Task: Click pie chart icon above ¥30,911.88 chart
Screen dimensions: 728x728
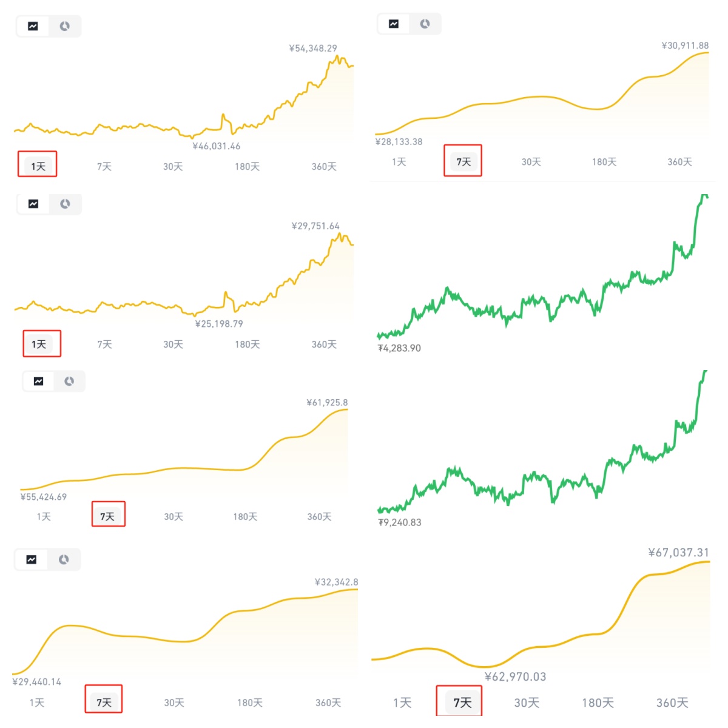Action: point(425,24)
